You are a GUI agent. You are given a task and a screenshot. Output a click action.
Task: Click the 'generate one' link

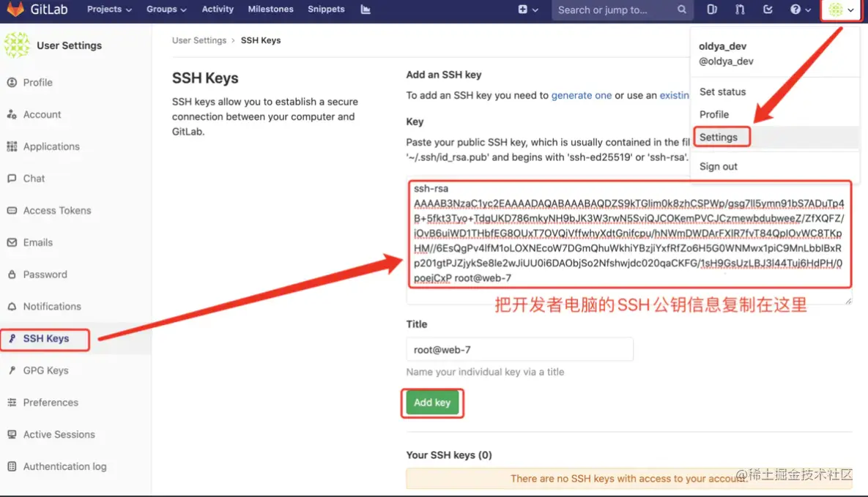click(x=582, y=95)
